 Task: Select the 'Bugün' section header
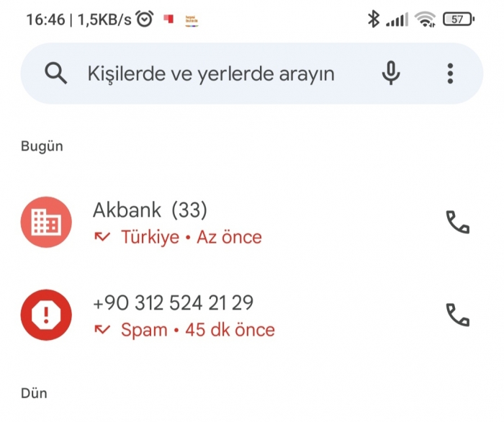pos(42,146)
